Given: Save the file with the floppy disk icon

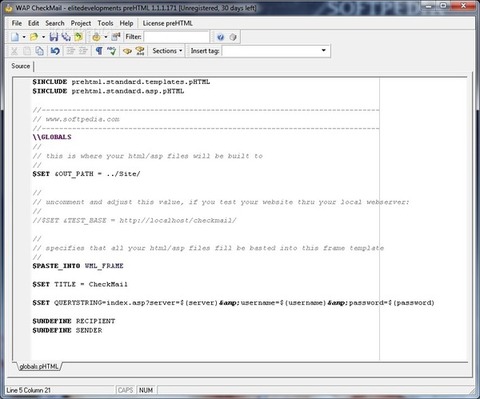Looking at the screenshot, I should (54, 37).
